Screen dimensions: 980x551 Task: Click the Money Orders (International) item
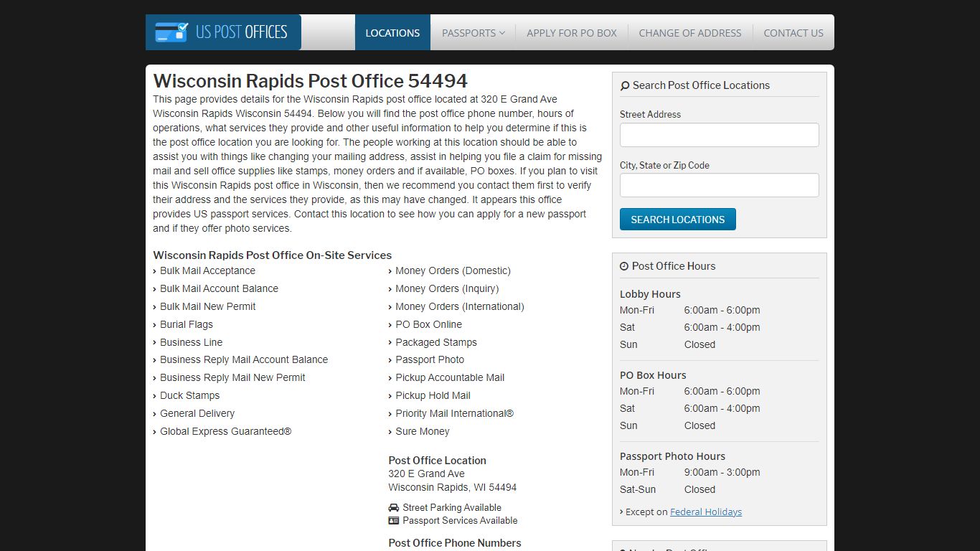pyautogui.click(x=460, y=307)
